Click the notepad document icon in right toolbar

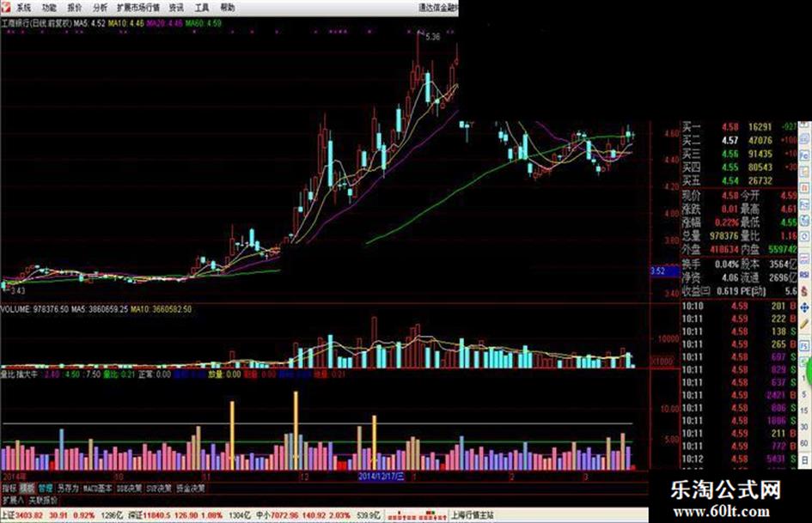pyautogui.click(x=804, y=172)
